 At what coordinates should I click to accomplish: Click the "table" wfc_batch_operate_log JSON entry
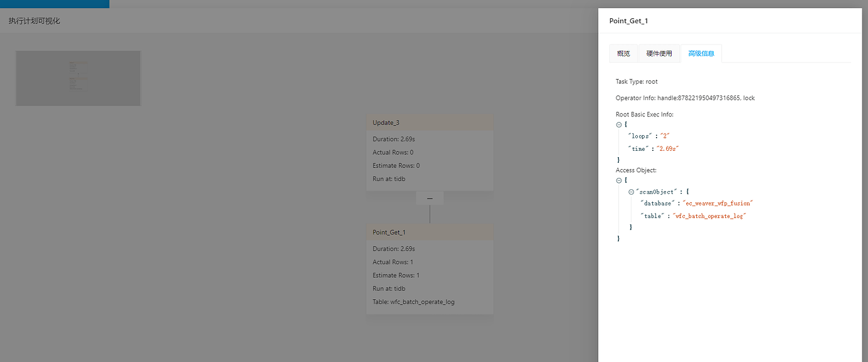click(693, 216)
